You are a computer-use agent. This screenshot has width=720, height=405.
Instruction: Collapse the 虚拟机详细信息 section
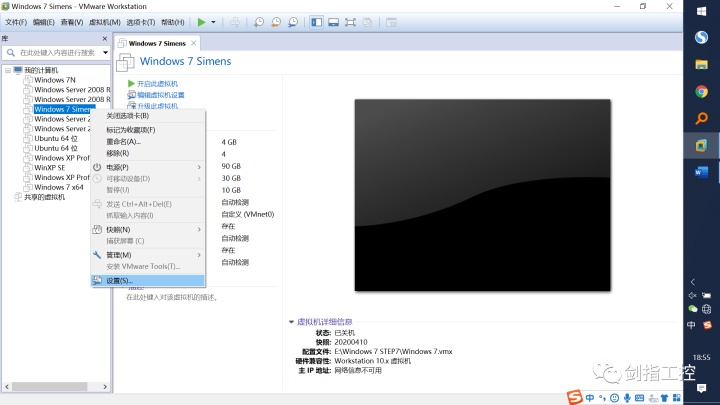[291, 322]
